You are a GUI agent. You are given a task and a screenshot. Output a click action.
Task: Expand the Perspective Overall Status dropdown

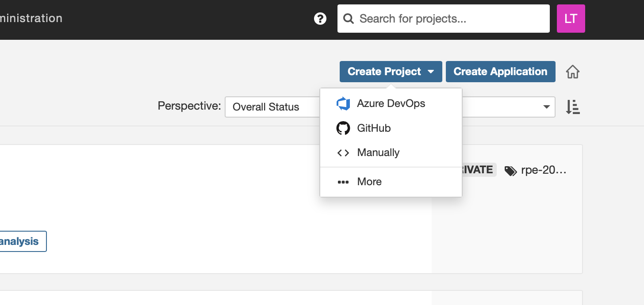271,107
